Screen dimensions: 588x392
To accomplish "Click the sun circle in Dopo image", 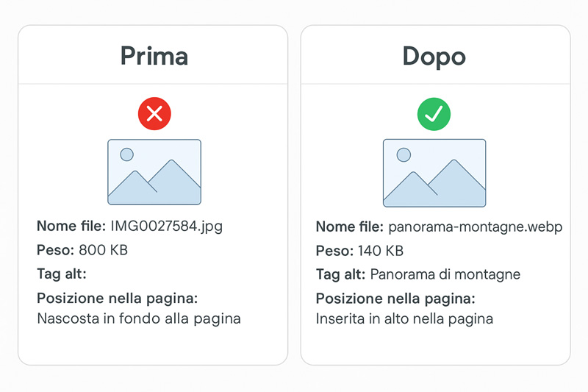I will click(404, 154).
